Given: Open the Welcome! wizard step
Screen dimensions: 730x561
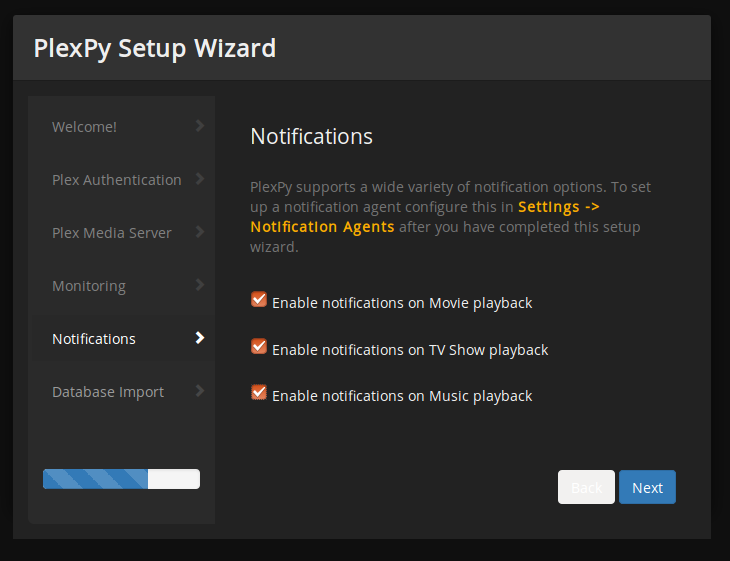Looking at the screenshot, I should [122, 127].
